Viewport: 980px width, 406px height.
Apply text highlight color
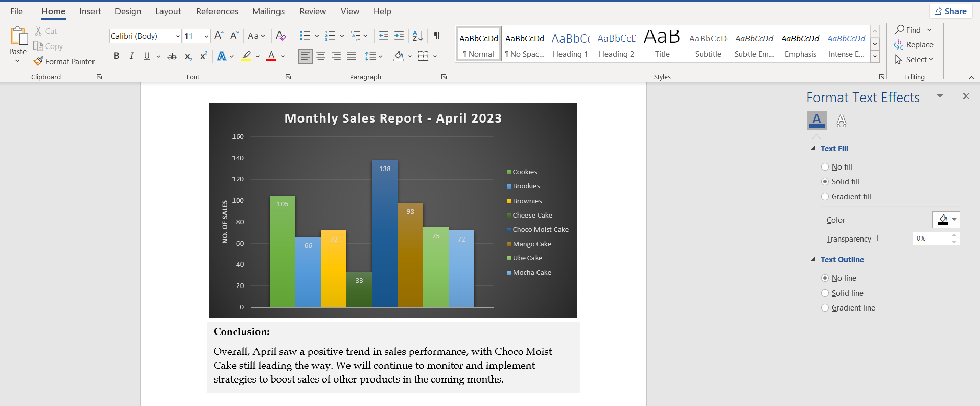click(246, 56)
